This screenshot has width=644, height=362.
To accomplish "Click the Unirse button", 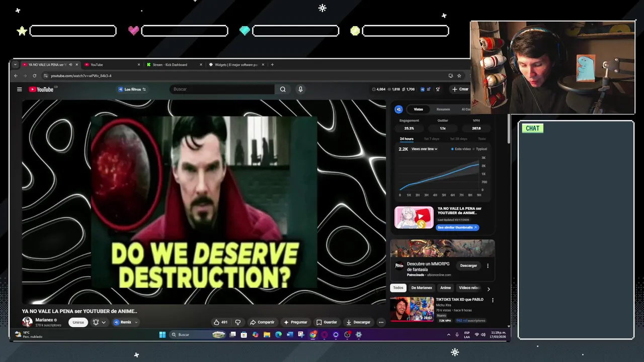I will (78, 322).
